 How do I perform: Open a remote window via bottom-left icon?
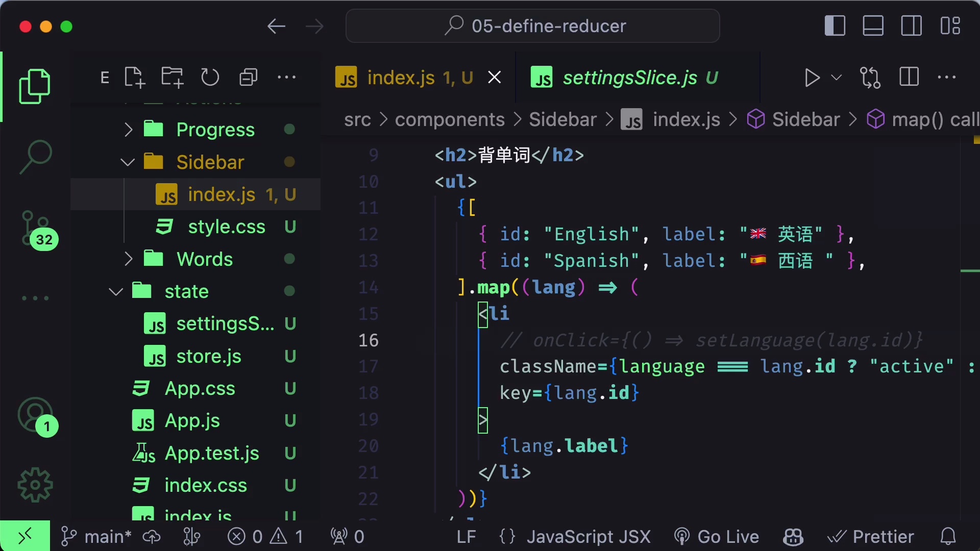(x=25, y=536)
